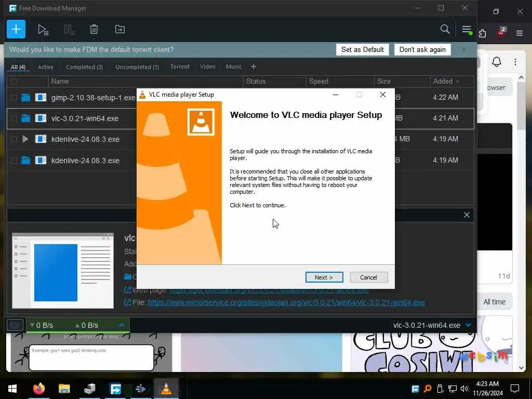The height and width of the screenshot is (399, 532).
Task: Click the browser page scroll down arrow
Action: [521, 368]
